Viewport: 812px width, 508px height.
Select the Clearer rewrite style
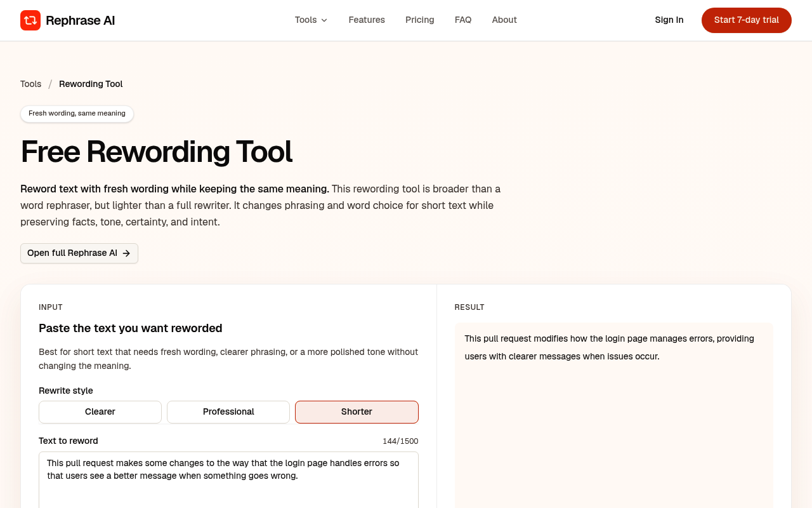coord(100,412)
